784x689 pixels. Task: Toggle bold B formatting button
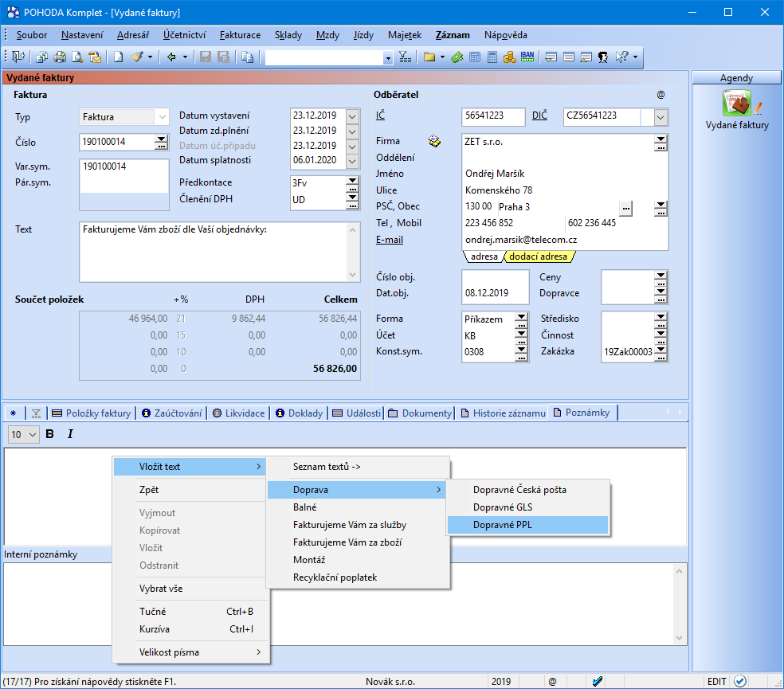point(49,434)
